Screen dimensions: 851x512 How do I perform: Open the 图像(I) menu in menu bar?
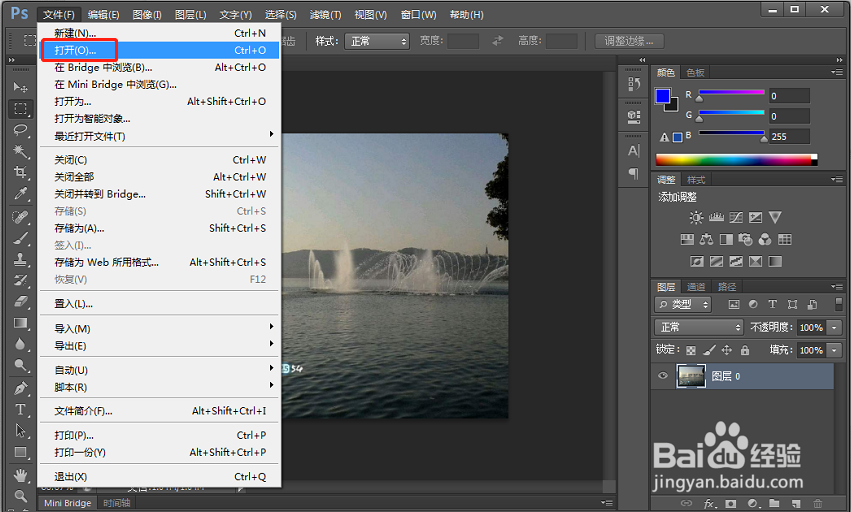(147, 15)
